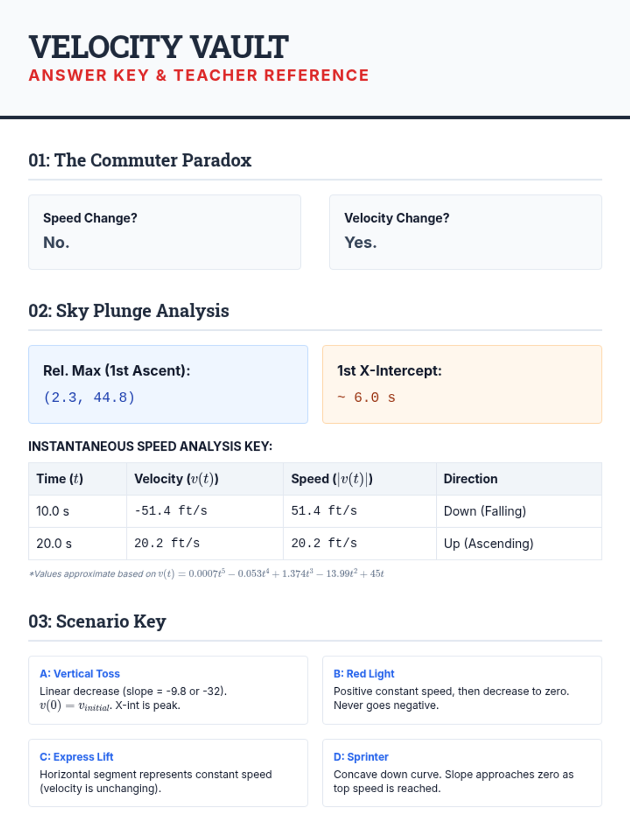
Task: Click the Speed Change? answer card
Action: coord(164,232)
